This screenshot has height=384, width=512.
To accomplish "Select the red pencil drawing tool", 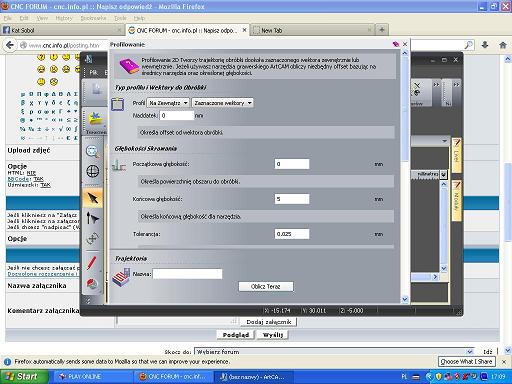I will [92, 263].
